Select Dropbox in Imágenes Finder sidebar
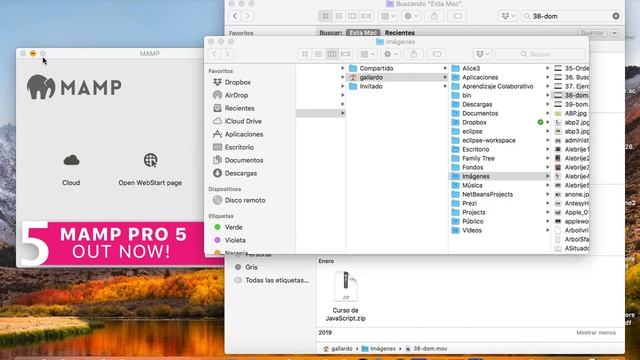 237,82
